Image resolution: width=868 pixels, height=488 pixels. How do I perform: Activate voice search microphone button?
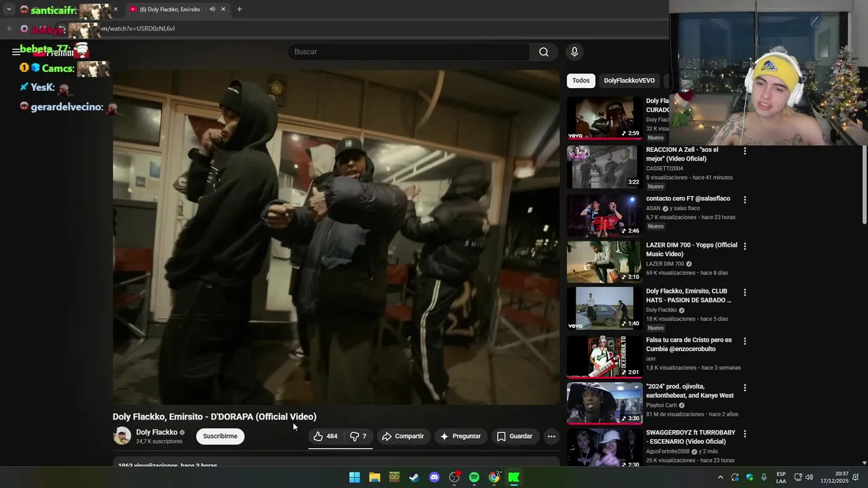(x=574, y=52)
